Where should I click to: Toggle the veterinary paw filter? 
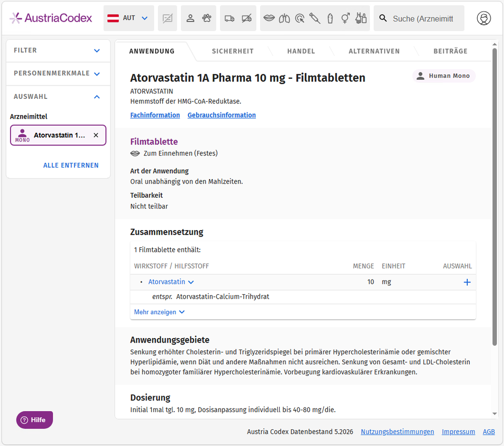207,18
